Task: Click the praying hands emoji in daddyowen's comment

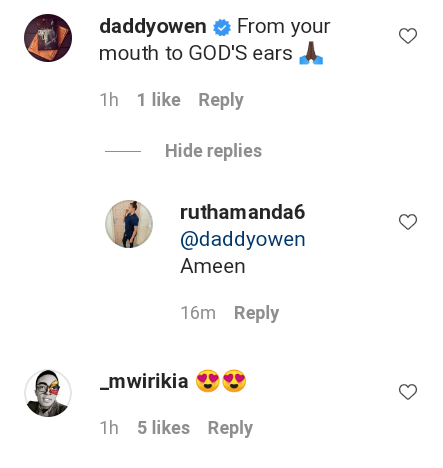Action: [x=311, y=53]
